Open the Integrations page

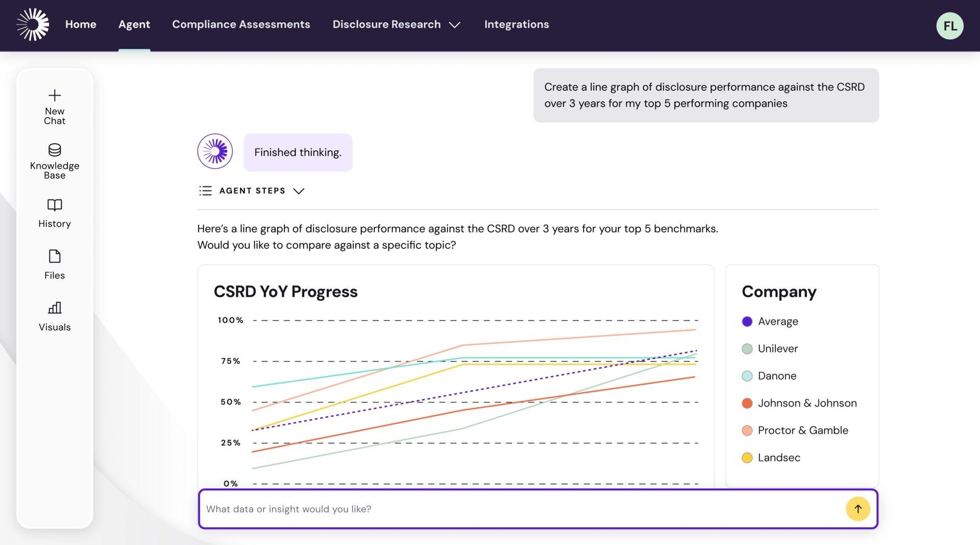coord(516,25)
